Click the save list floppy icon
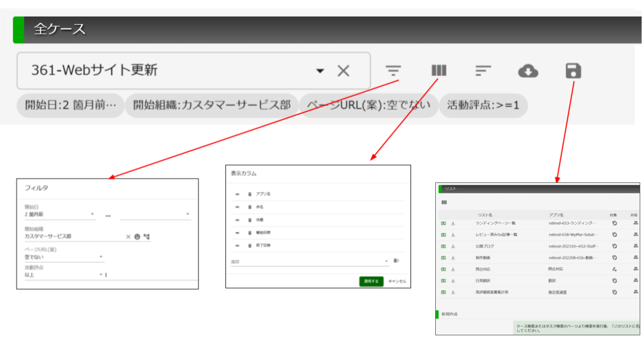 click(x=573, y=71)
